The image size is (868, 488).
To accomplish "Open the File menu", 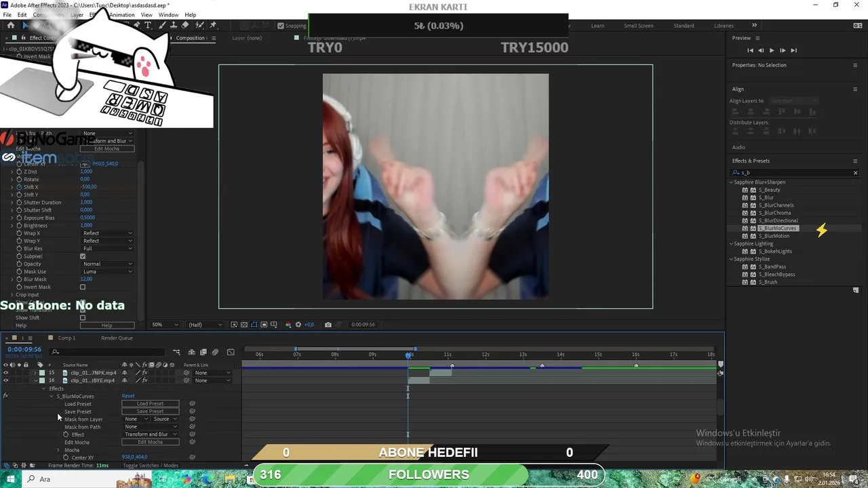I will pyautogui.click(x=7, y=15).
